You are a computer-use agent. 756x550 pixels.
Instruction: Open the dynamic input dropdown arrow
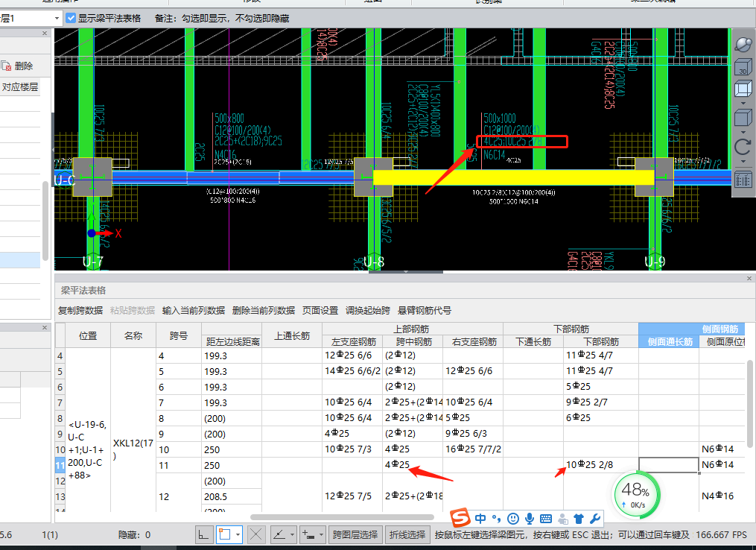[321, 534]
